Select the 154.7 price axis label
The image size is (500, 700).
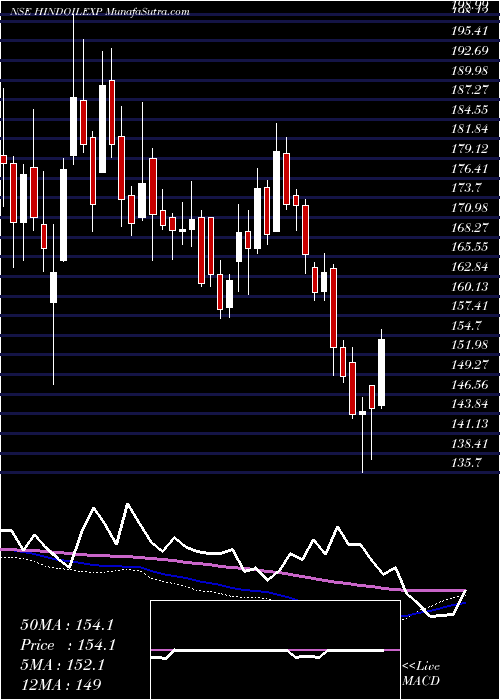(x=467, y=326)
